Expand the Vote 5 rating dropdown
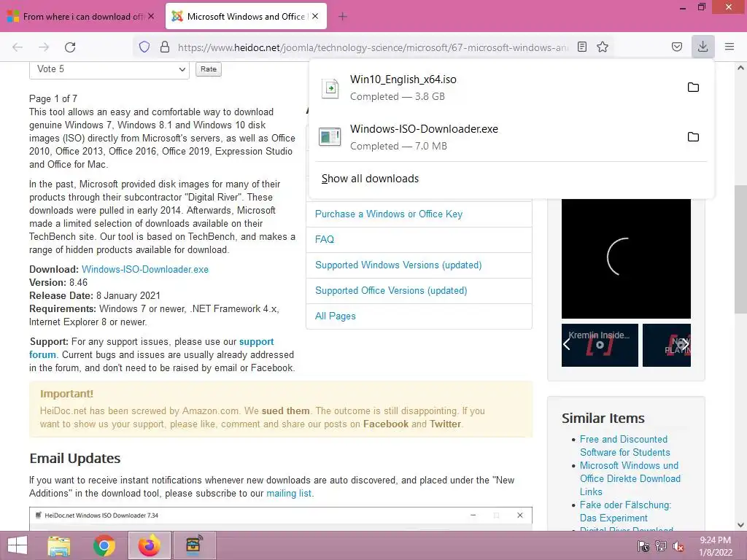This screenshot has width=747, height=560. [109, 69]
